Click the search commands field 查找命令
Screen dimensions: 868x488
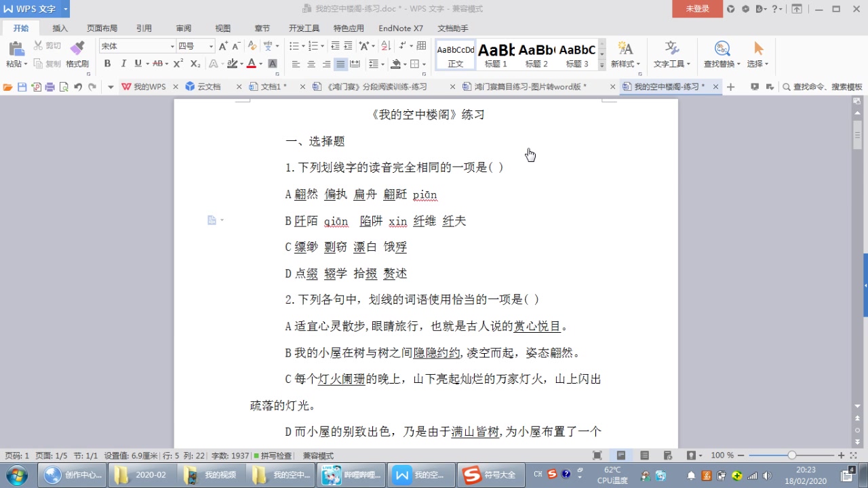click(823, 87)
